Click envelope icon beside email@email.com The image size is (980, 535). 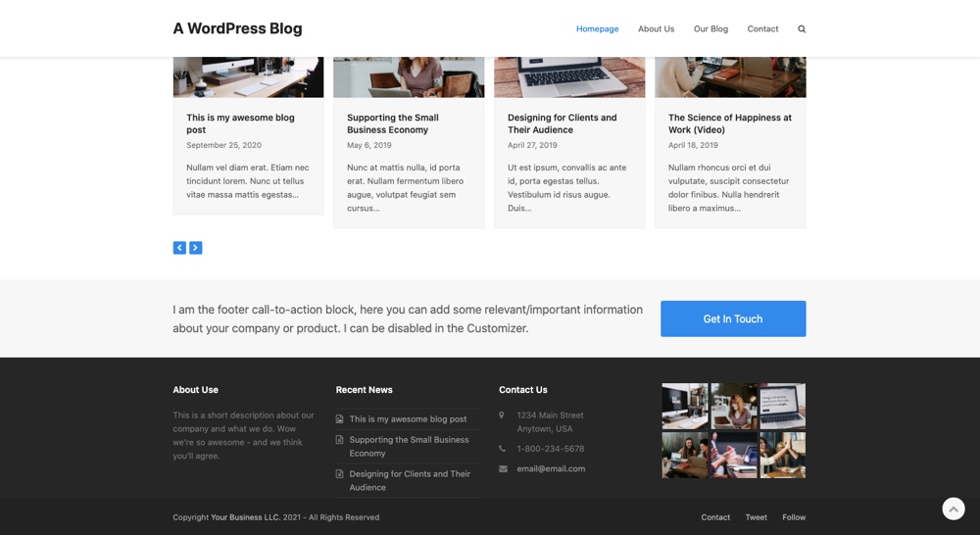coord(503,468)
